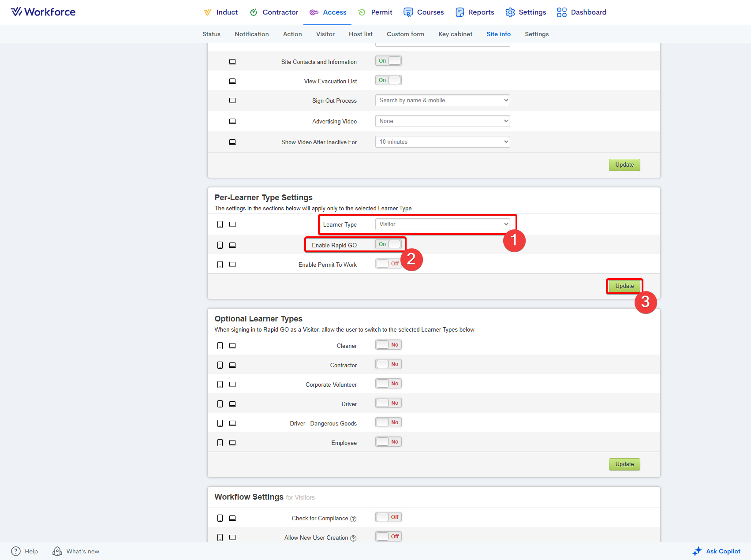
Task: Click the Settings gear icon in top bar
Action: pos(510,12)
